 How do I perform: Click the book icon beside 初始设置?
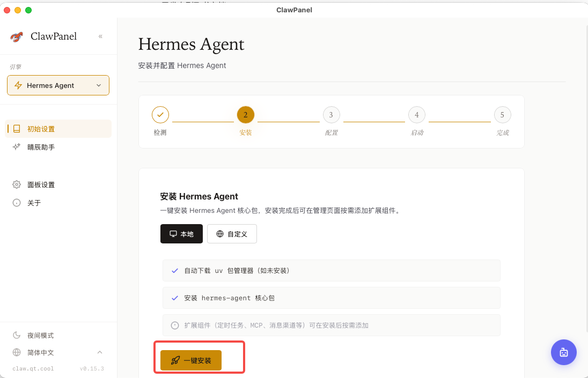[17, 129]
